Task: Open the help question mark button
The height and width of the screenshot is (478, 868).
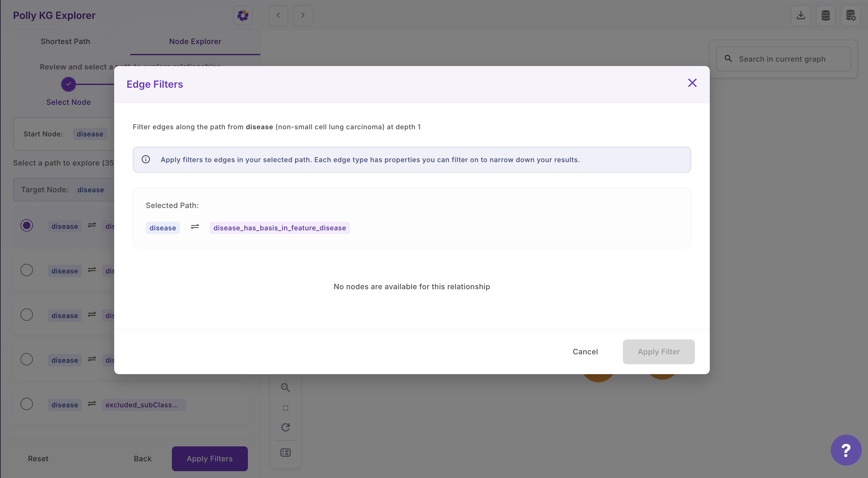Action: 846,450
